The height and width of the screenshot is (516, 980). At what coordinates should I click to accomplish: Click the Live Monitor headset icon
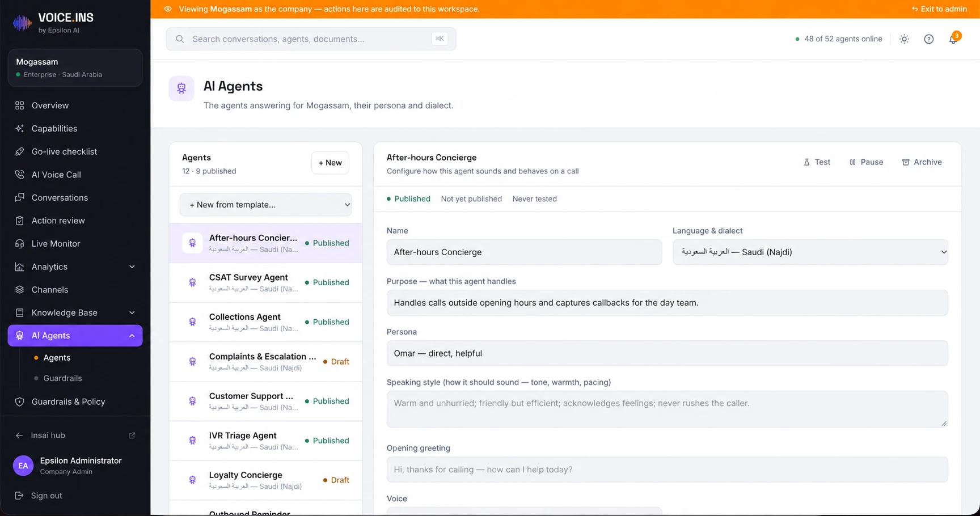pos(20,244)
